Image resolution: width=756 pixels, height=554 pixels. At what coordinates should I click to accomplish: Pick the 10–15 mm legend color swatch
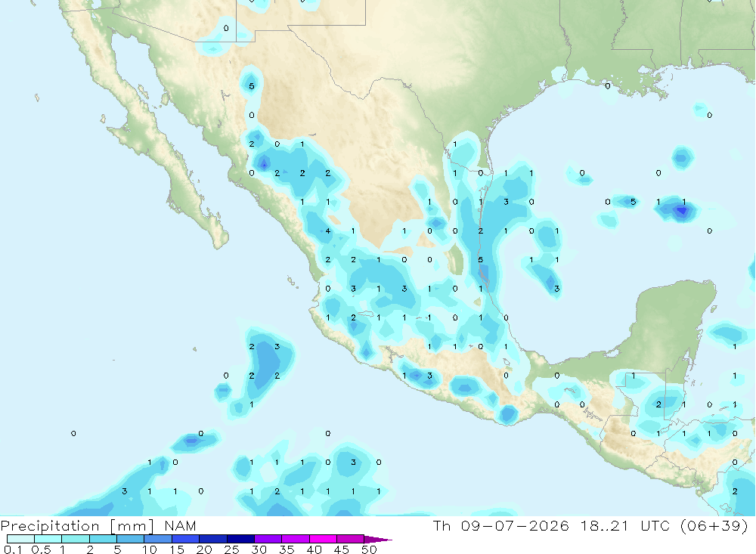[x=158, y=539]
